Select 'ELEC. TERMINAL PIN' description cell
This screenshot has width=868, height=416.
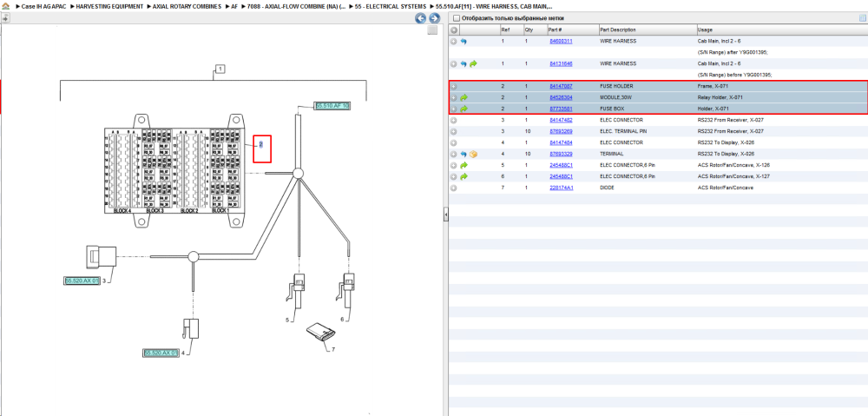pos(623,131)
